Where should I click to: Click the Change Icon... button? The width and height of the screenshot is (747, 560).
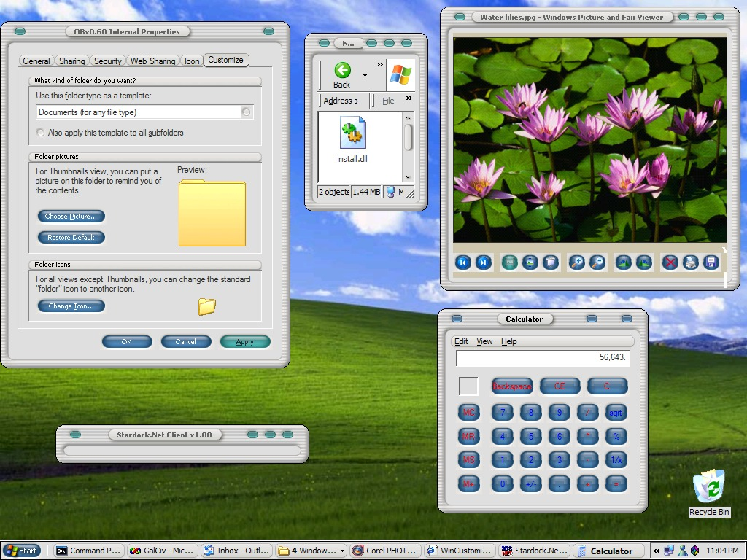tap(71, 306)
